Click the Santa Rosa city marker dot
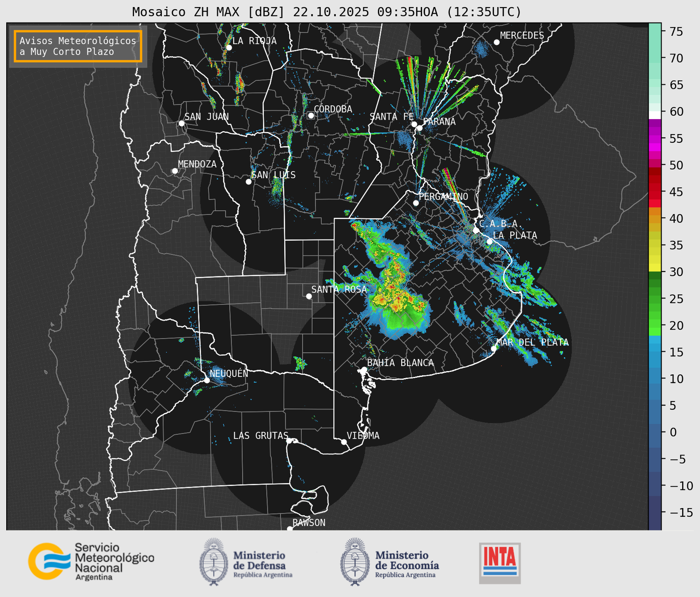Image resolution: width=700 pixels, height=597 pixels. (x=309, y=296)
